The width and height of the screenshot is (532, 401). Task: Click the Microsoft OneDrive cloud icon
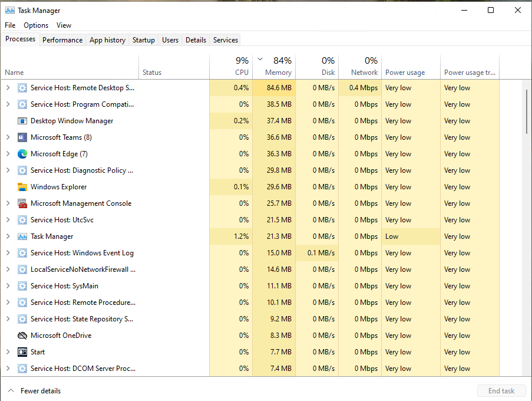22,336
